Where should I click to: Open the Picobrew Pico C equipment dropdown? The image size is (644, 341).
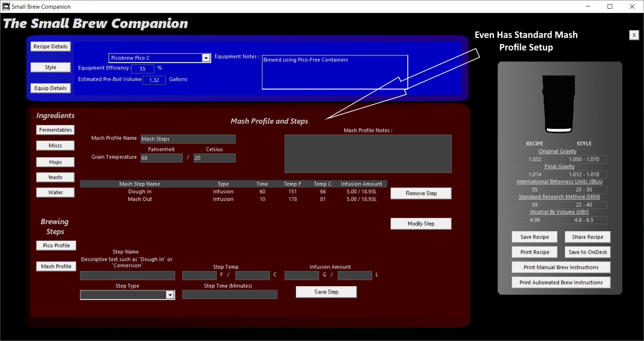point(206,58)
